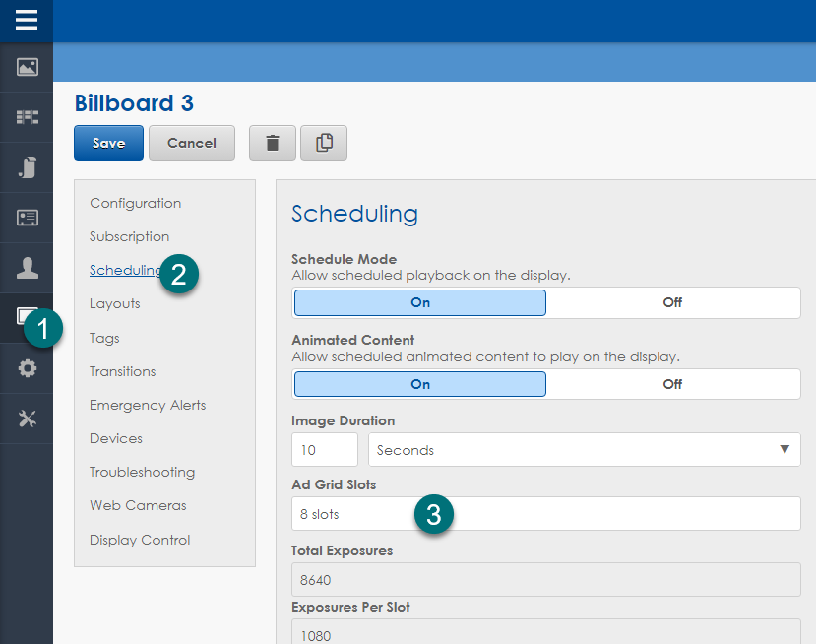Click the Save button
Viewport: 816px width, 644px height.
(x=108, y=143)
